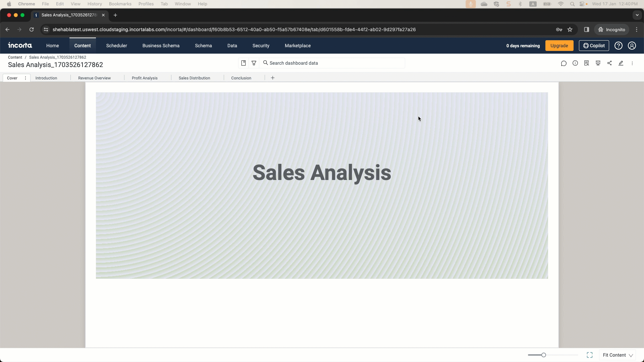Switch to the Revenue Overview tab

(94, 78)
